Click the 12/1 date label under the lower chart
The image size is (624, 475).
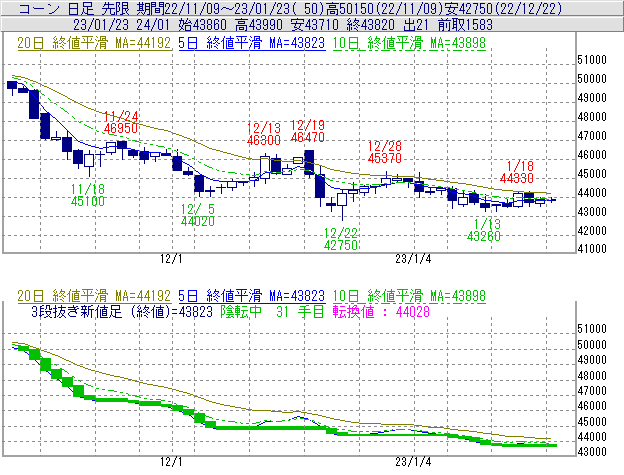171,462
